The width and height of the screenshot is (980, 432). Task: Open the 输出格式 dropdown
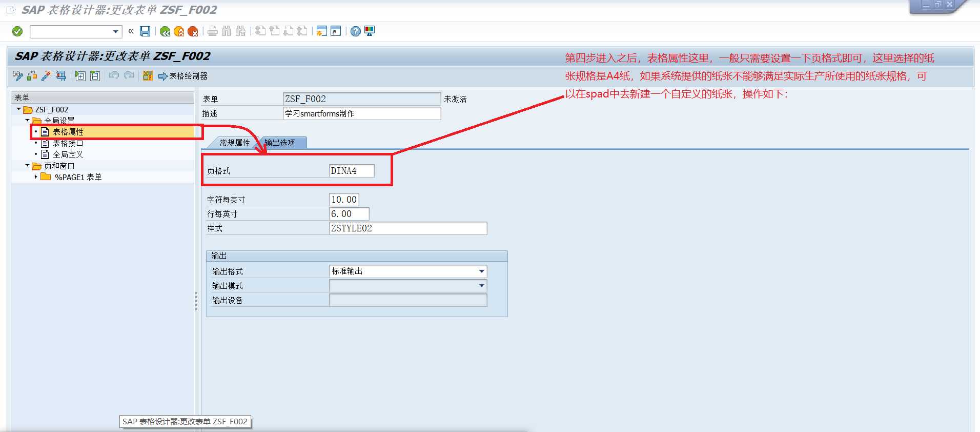click(x=481, y=271)
